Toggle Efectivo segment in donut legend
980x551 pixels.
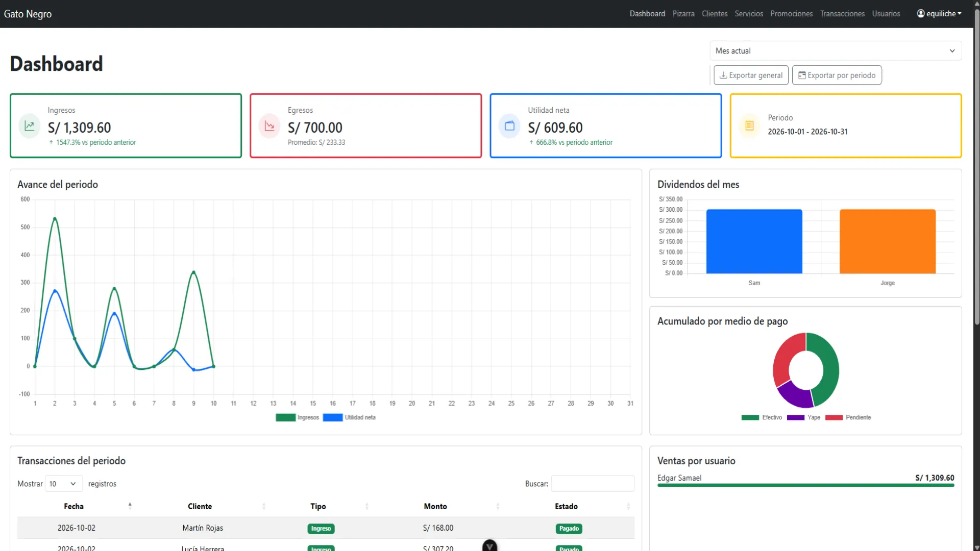pos(762,417)
